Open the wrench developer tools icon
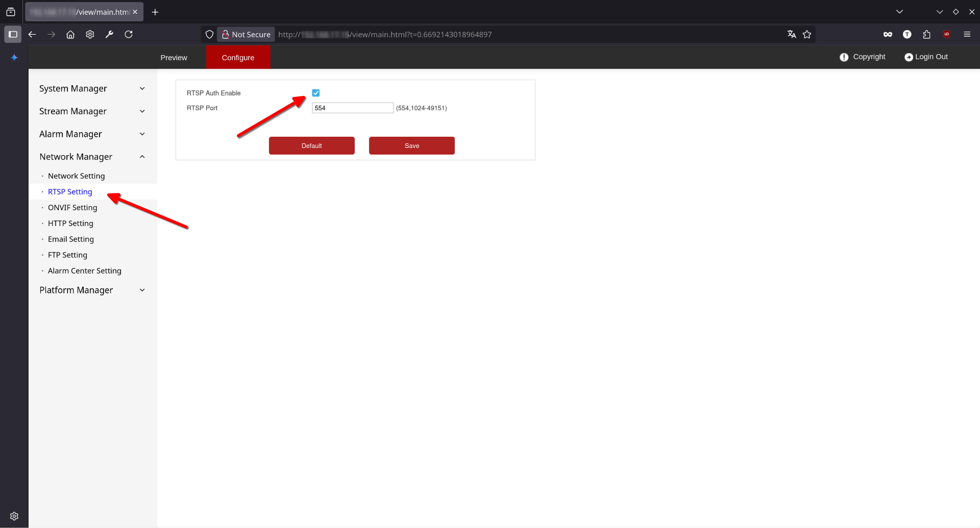Image resolution: width=980 pixels, height=528 pixels. coord(109,34)
